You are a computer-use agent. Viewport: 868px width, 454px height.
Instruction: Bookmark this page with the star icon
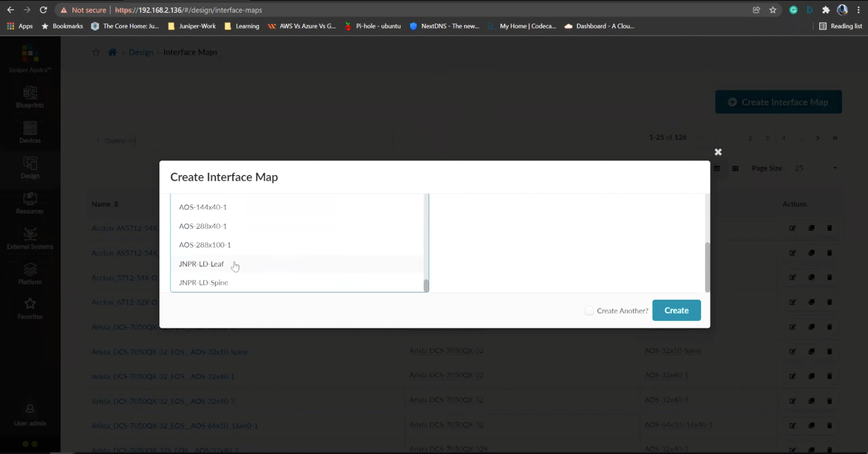pos(773,10)
